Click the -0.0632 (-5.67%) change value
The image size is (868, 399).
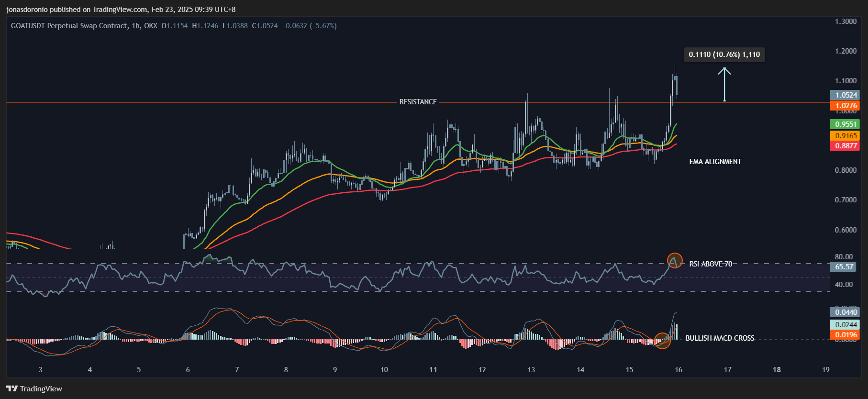(309, 26)
